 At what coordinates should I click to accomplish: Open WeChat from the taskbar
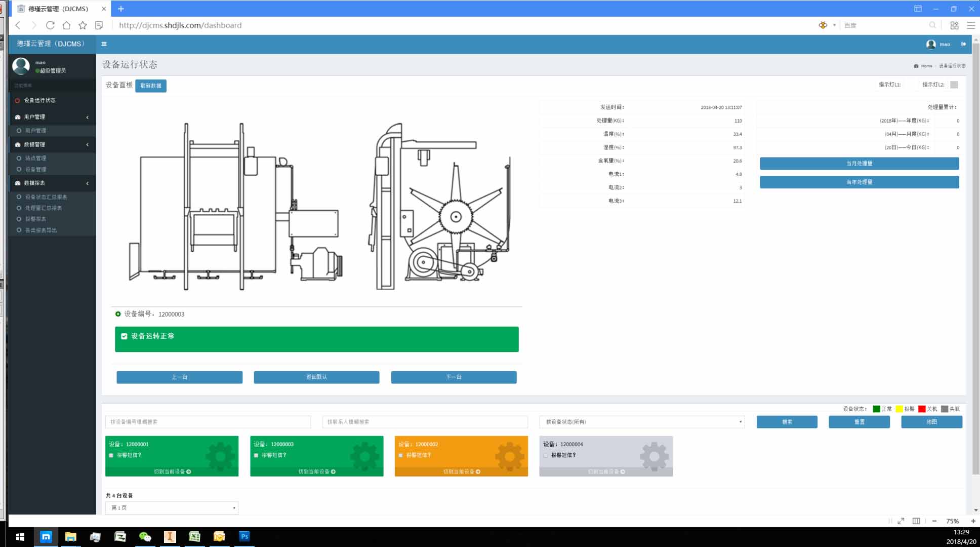[x=145, y=537]
